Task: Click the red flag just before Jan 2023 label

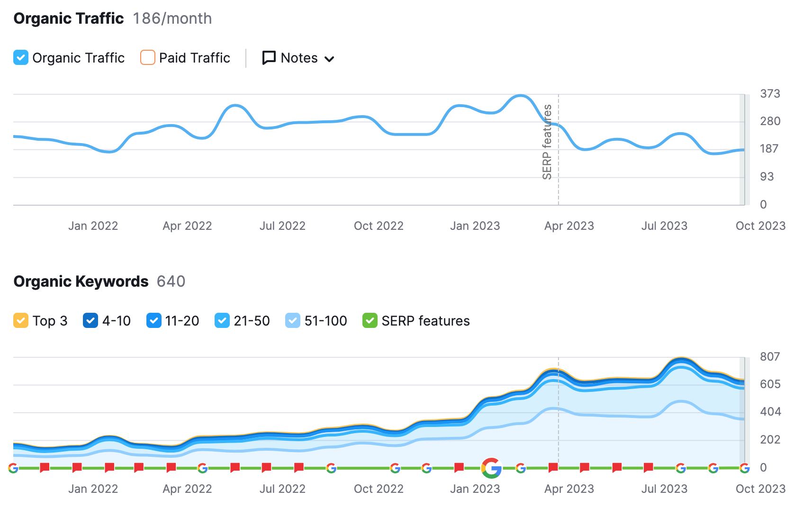Action: tap(459, 468)
